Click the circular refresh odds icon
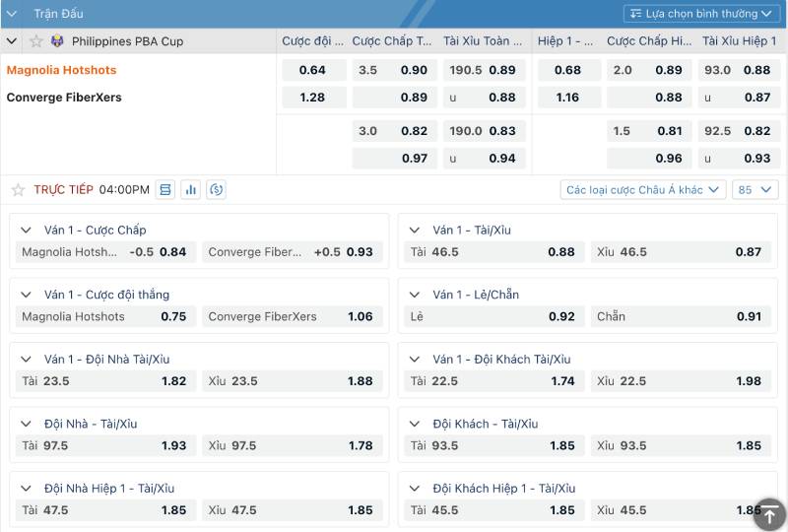Screen dimensions: 788x532 [x=217, y=189]
